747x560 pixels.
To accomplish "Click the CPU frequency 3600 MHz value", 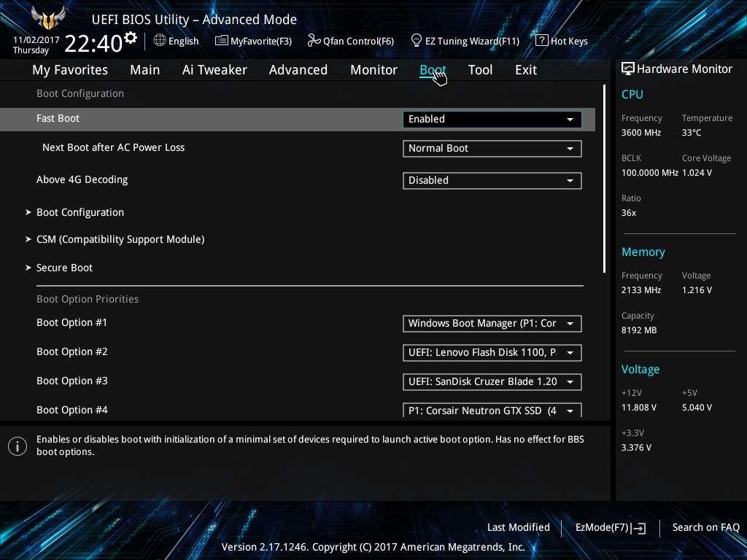I will pyautogui.click(x=641, y=133).
